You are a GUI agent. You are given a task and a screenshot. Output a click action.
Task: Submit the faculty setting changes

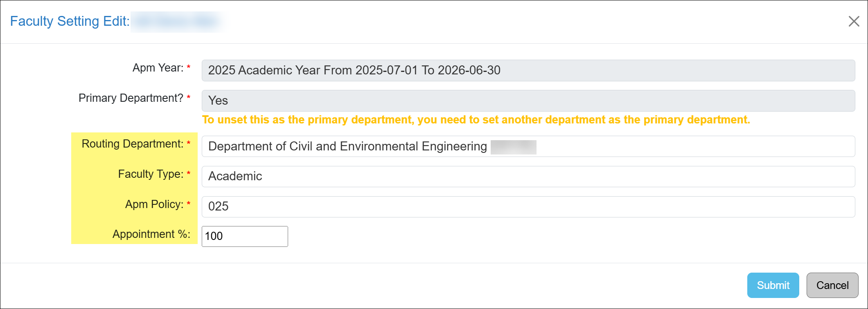click(773, 285)
